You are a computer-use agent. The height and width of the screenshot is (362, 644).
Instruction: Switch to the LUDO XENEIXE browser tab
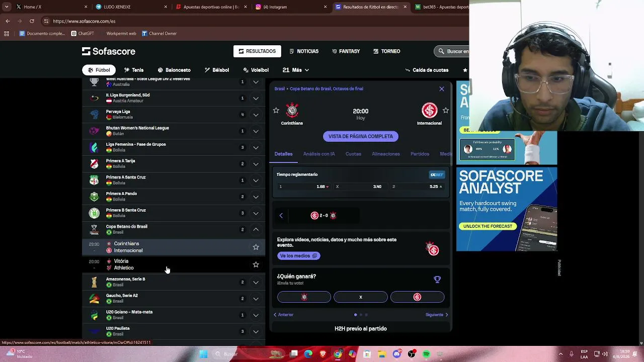point(131,7)
